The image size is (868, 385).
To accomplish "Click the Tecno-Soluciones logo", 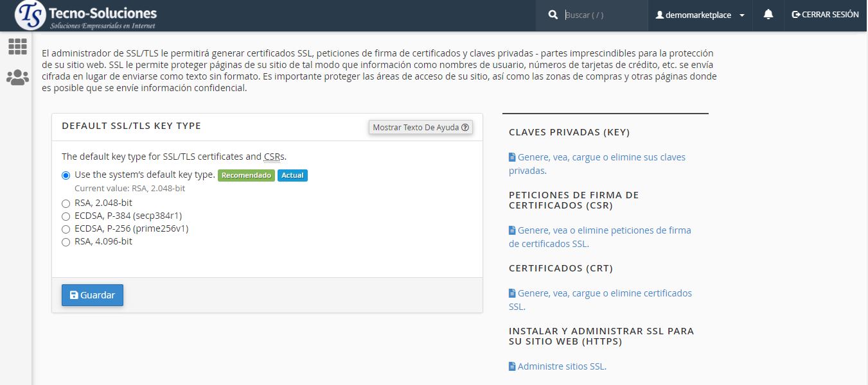I will pyautogui.click(x=86, y=15).
